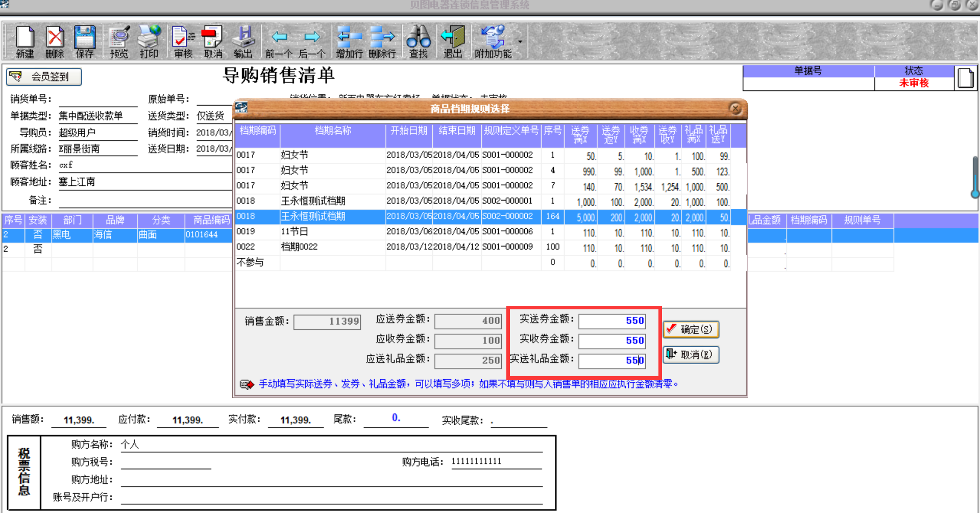Click the 导购员 field 超级用户
The image size is (980, 513).
98,133
